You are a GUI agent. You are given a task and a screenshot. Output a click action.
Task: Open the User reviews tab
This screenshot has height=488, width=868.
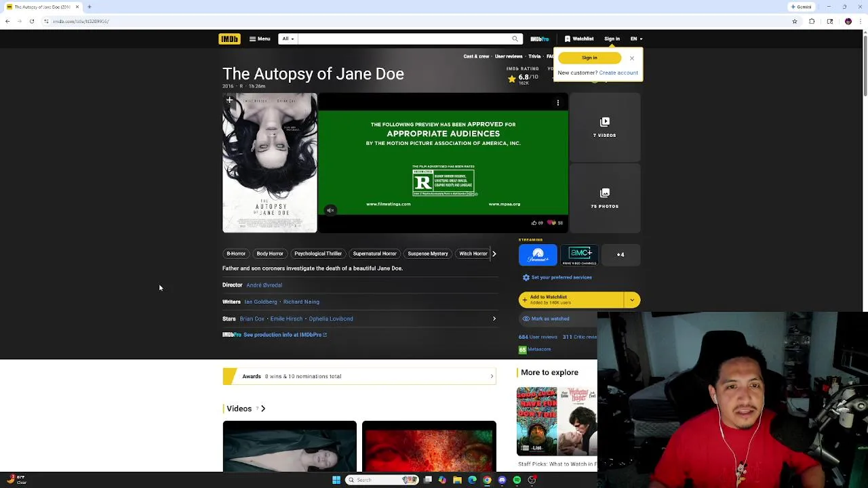click(x=509, y=56)
